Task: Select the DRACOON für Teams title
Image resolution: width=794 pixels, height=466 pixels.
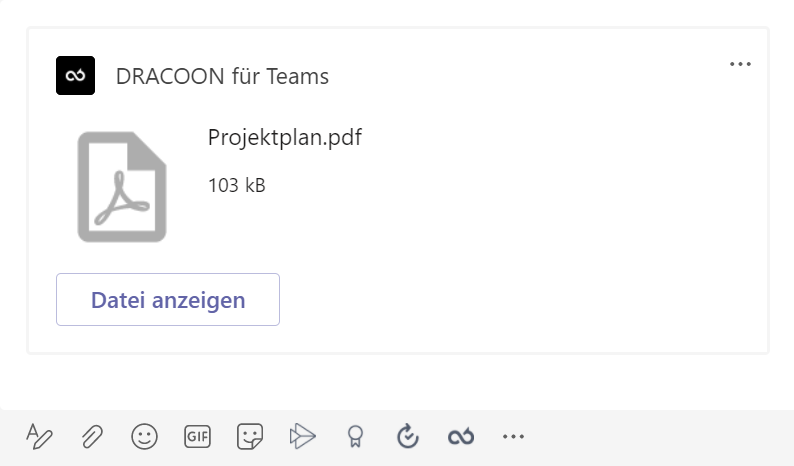Action: 222,76
